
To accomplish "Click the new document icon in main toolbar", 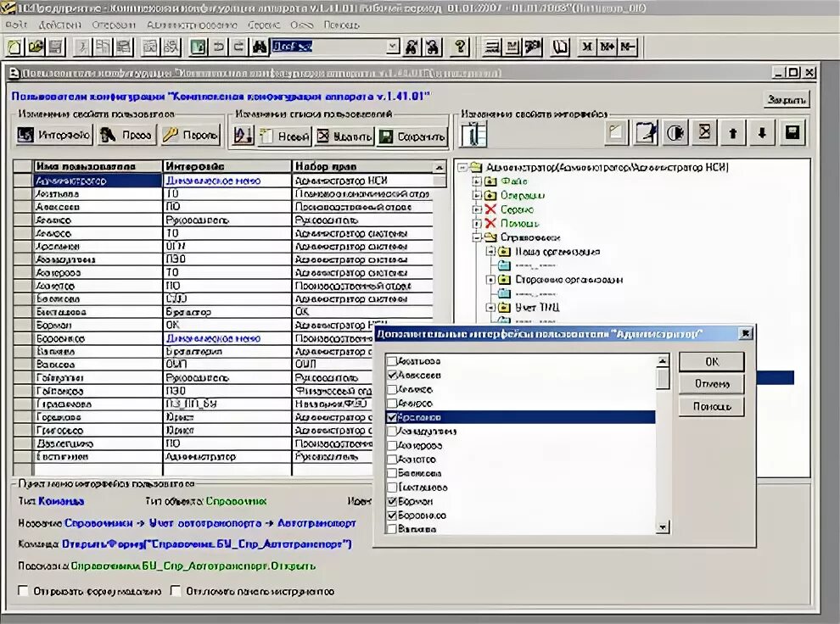I will (x=15, y=47).
